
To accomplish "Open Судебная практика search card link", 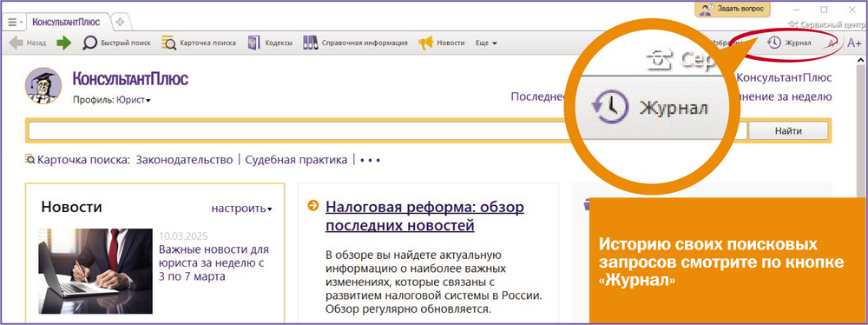I will point(296,160).
